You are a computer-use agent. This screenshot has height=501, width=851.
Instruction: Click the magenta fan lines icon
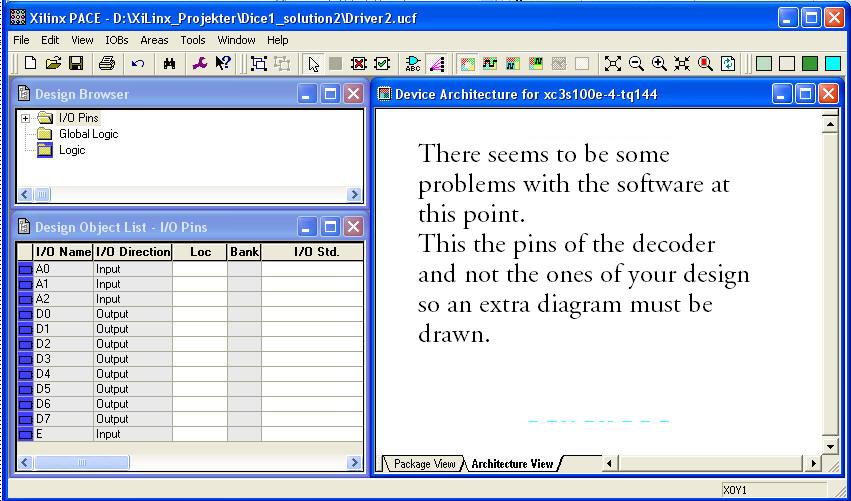(437, 64)
